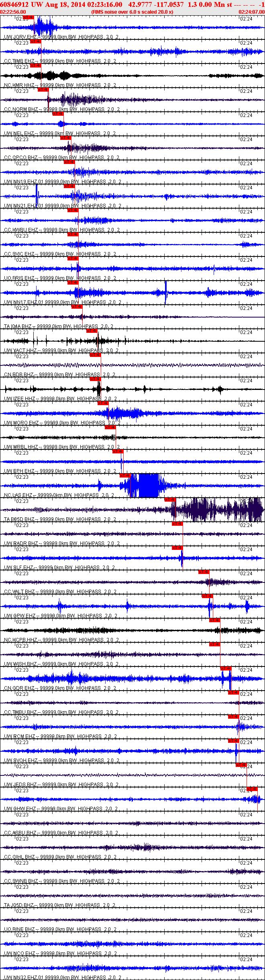Select the CC NORM BHZ station label
Screen dimensions: 265x980
point(20,109)
